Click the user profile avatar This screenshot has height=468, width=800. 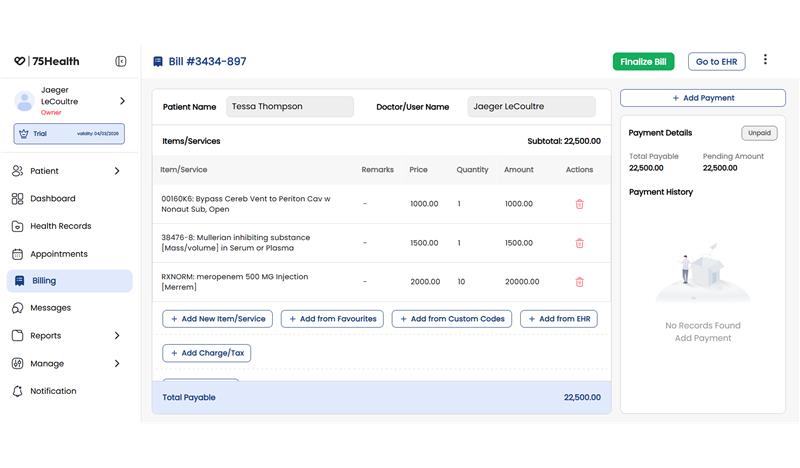[x=25, y=101]
